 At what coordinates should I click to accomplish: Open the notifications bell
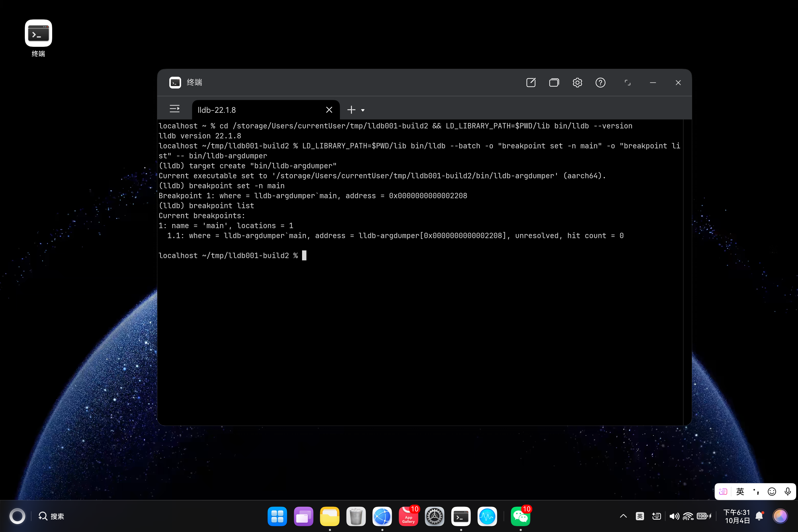pos(760,516)
